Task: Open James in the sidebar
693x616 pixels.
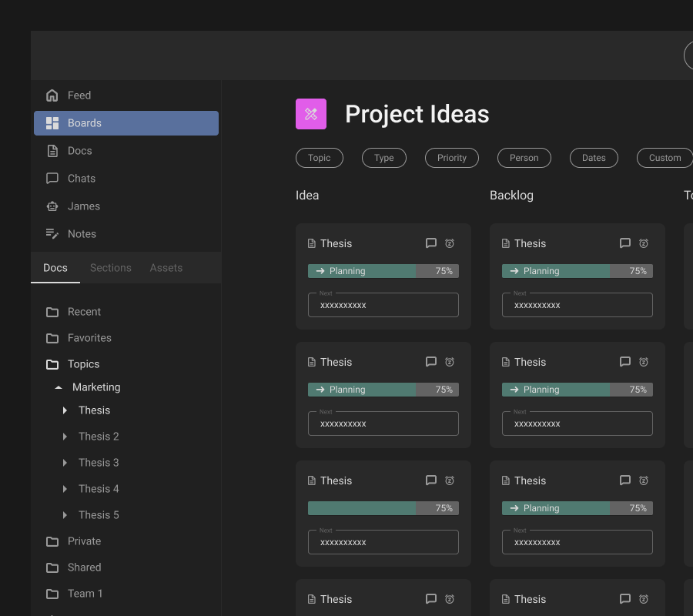Action: click(83, 206)
